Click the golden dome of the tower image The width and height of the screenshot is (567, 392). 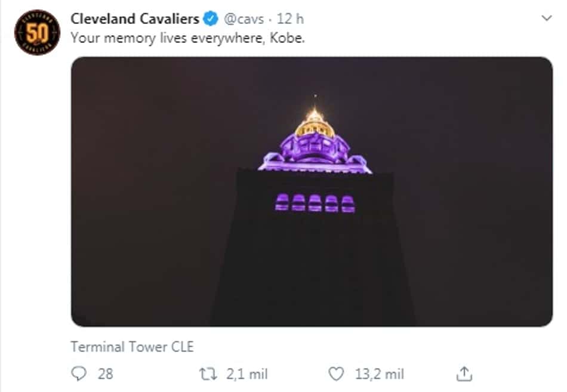point(315,123)
